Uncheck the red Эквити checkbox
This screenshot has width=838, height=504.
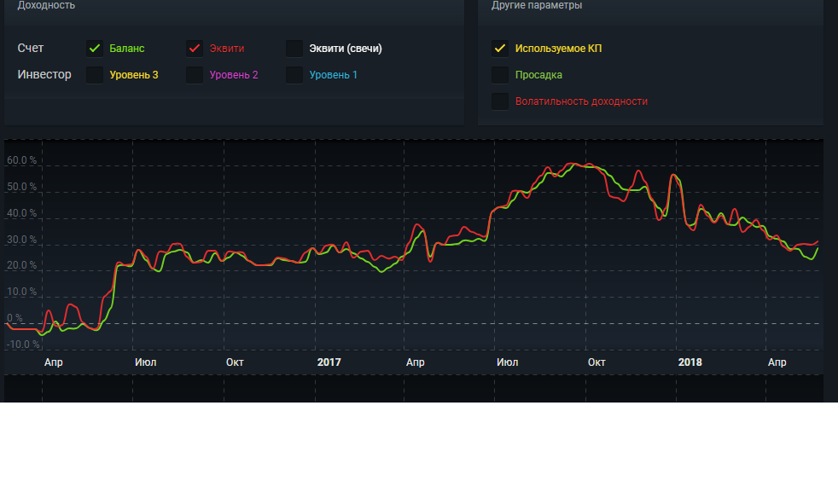coord(195,49)
